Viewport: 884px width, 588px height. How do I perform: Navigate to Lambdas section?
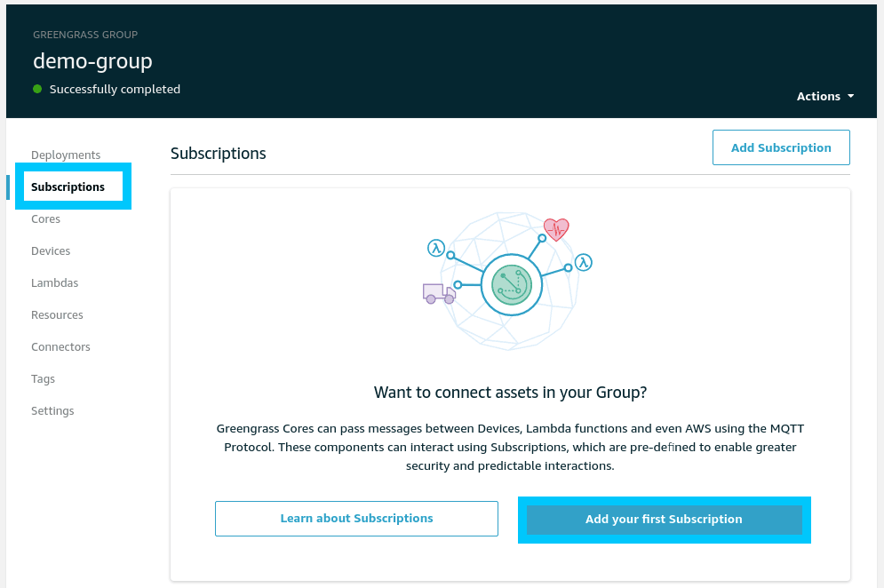click(x=54, y=282)
